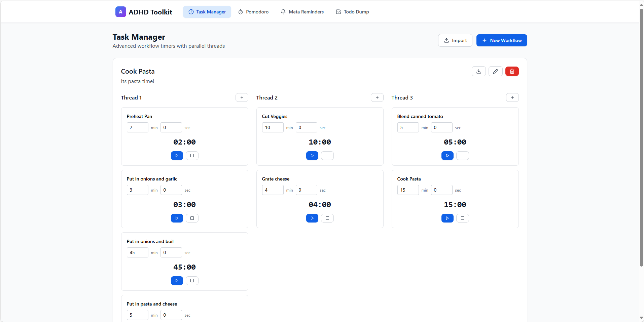
Task: Click the 10:00 timer display
Action: tap(320, 142)
